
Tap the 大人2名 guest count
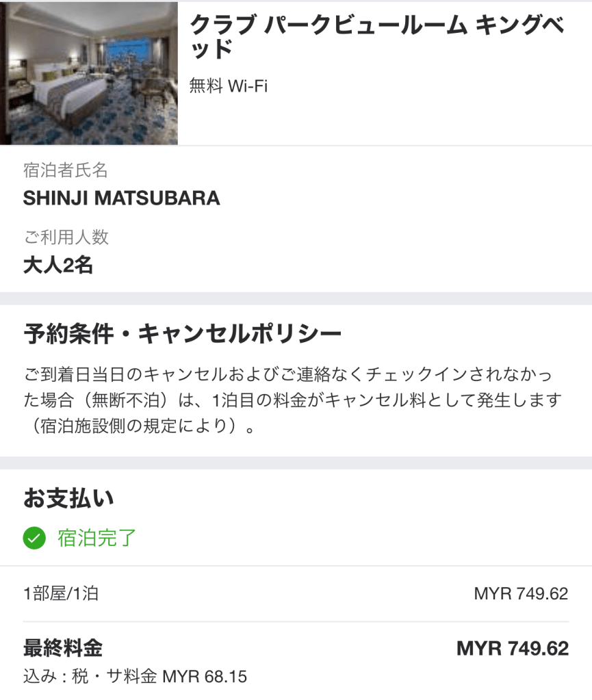click(58, 265)
